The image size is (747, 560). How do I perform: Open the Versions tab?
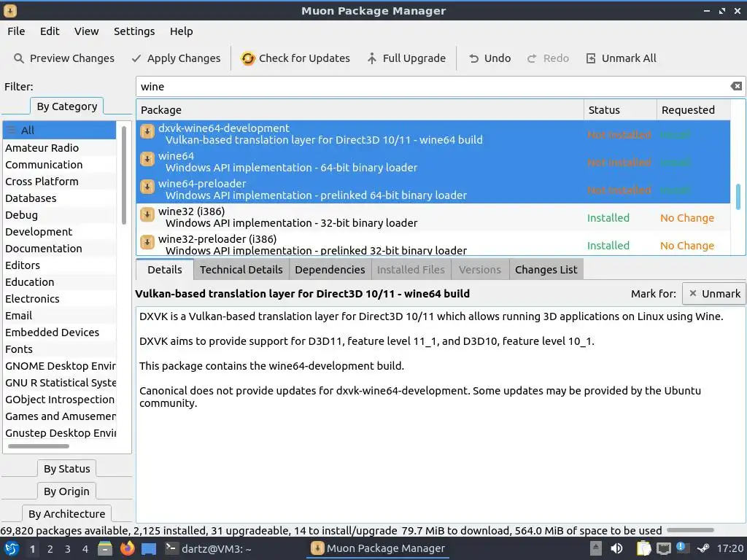pos(480,270)
